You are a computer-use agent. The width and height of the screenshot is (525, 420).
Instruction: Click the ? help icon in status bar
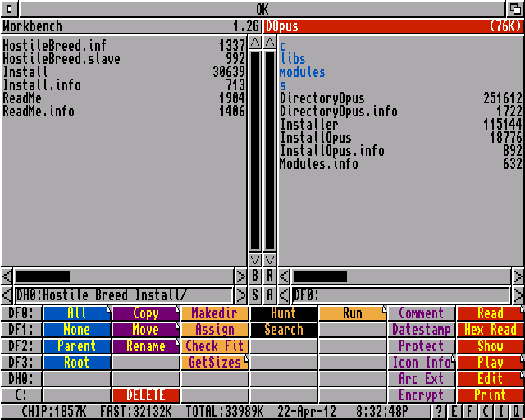click(x=439, y=412)
